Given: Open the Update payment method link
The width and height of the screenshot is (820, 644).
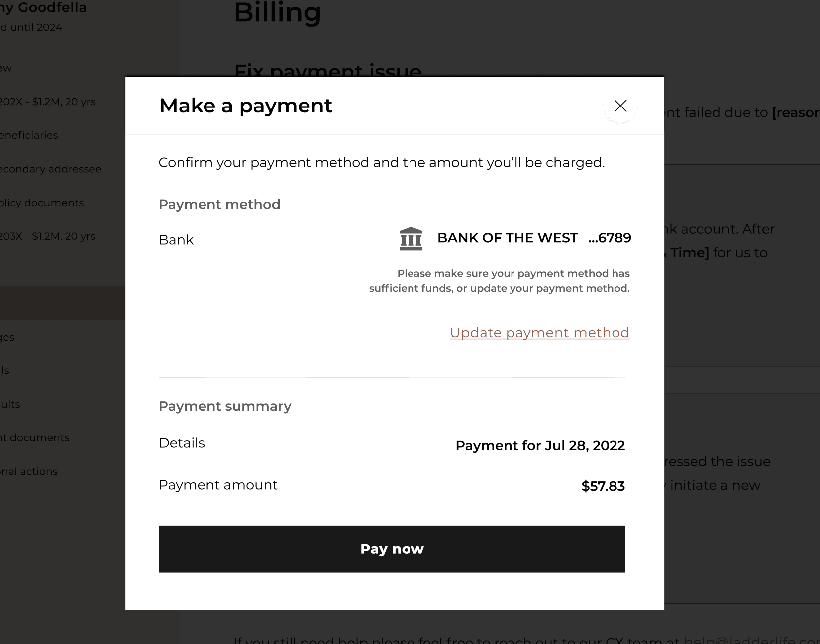Looking at the screenshot, I should (539, 332).
